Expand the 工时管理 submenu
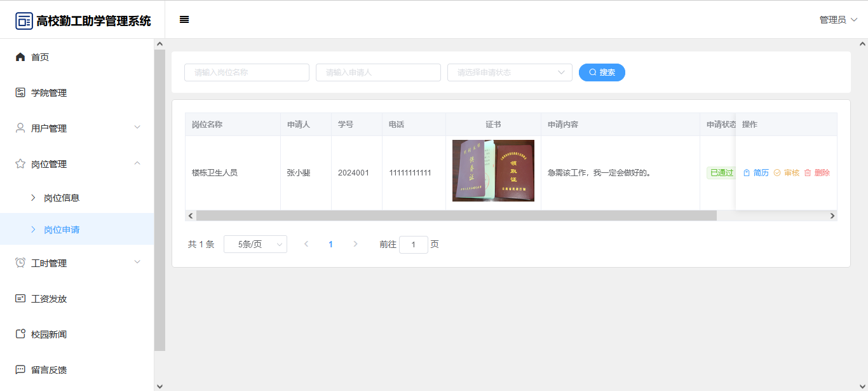 76,263
